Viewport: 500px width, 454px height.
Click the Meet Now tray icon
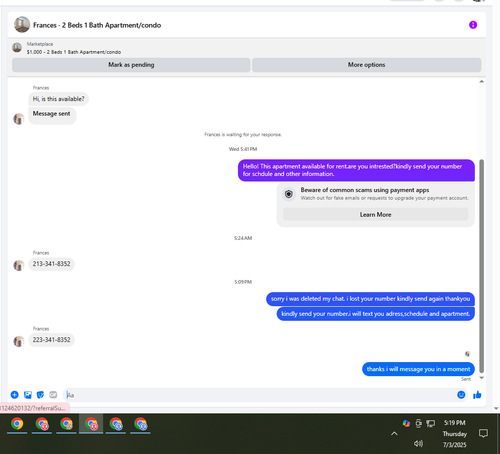[419, 423]
